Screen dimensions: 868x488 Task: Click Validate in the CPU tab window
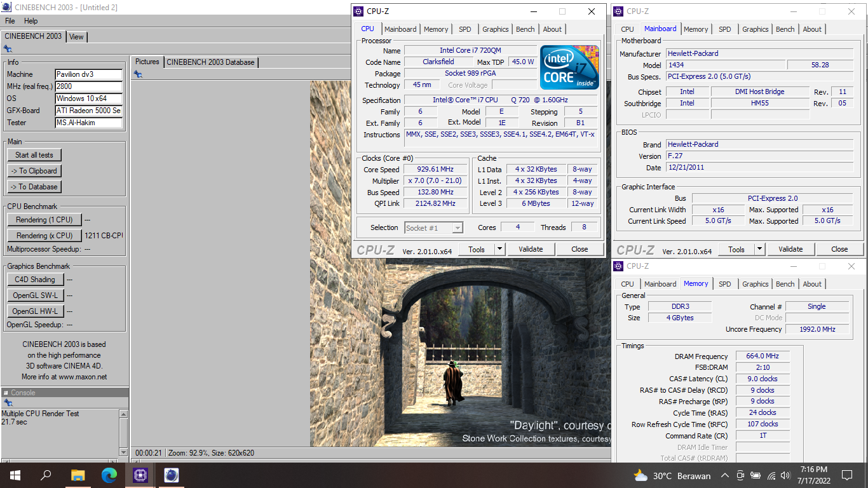[x=531, y=250]
